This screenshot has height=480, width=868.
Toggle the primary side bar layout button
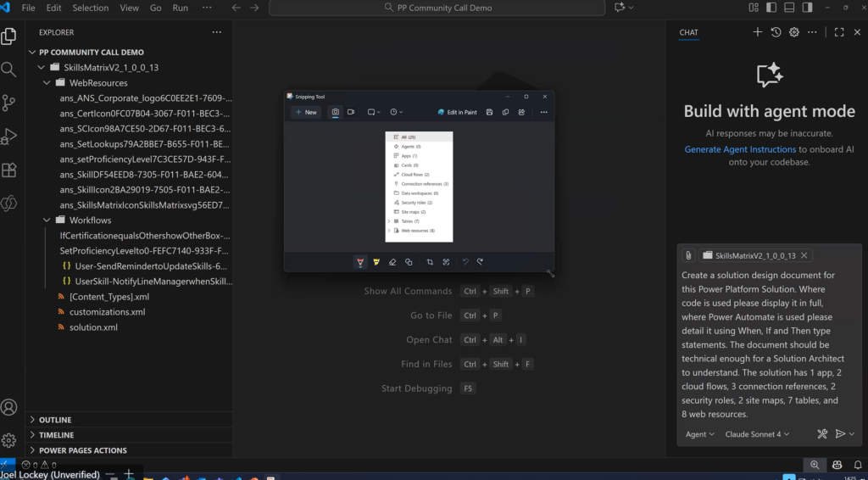[x=771, y=8]
